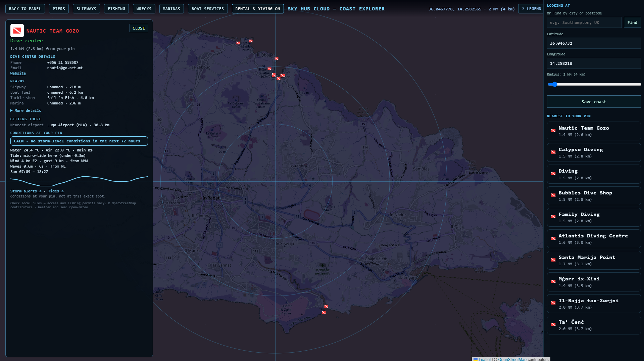Close the Nautic Team Gozo details panel

[x=139, y=28]
